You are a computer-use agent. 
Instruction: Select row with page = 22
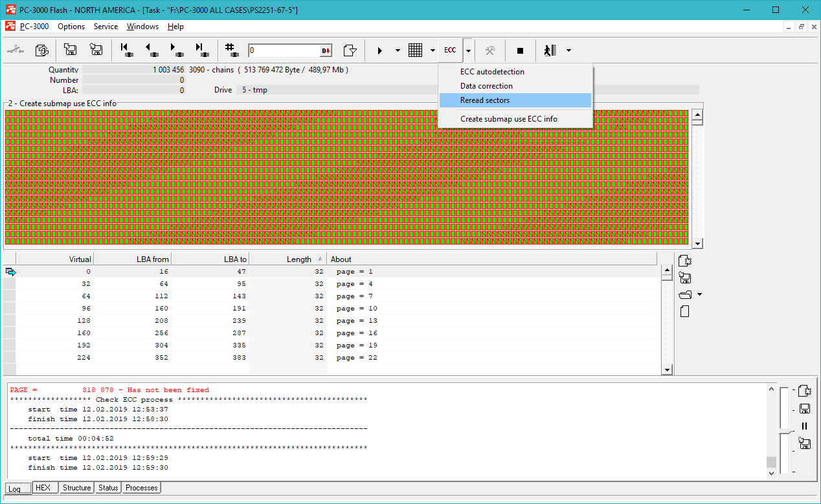click(x=332, y=358)
